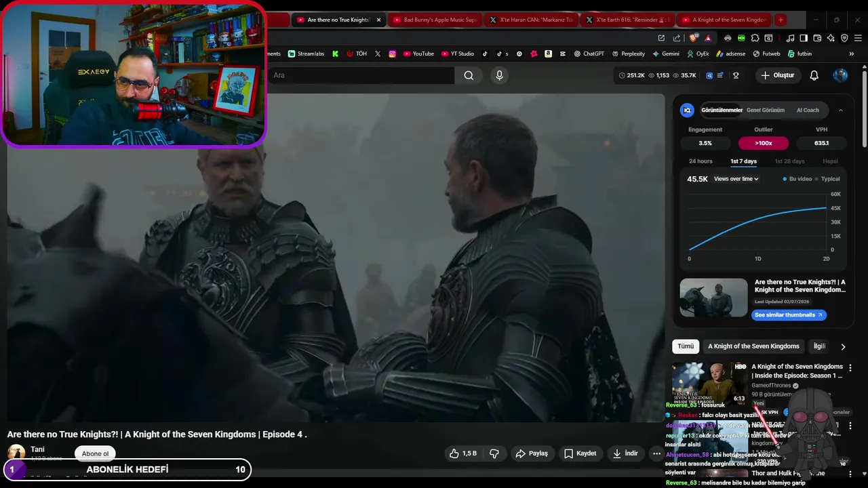868x488 pixels.
Task: Click Brave Rewards triangle icon
Action: pyautogui.click(x=708, y=38)
